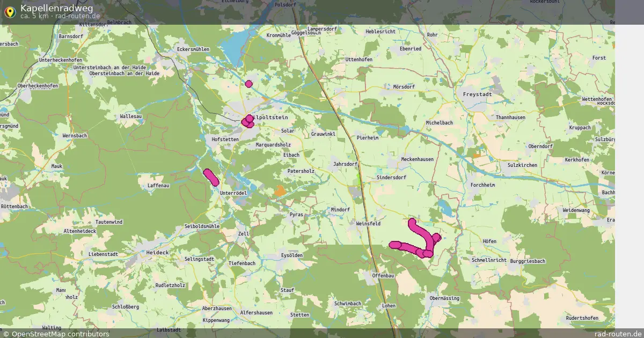Click the Weinsfeld village label
The image size is (644, 338).
(x=368, y=223)
